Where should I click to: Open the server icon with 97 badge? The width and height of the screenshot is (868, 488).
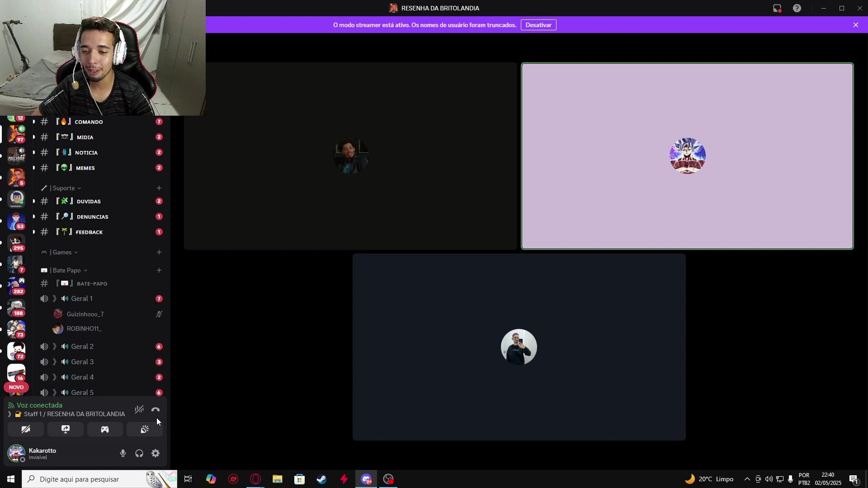coord(16,133)
